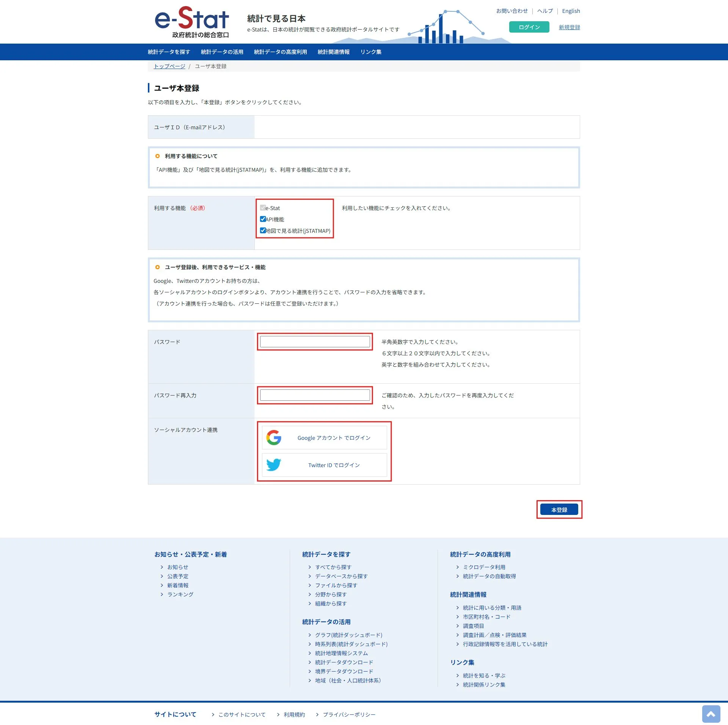Viewport: 728px width, 725px height.
Task: Open footer 統計関係リンク集 link
Action: 484,684
